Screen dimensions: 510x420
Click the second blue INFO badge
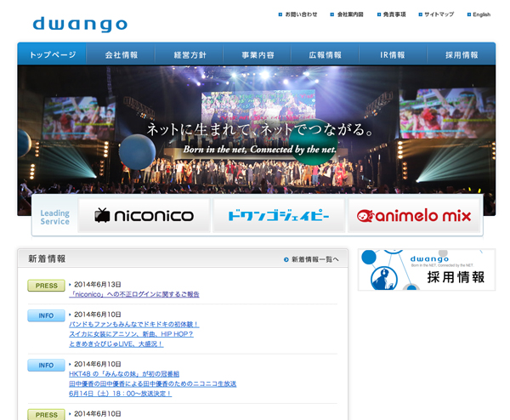[47, 366]
